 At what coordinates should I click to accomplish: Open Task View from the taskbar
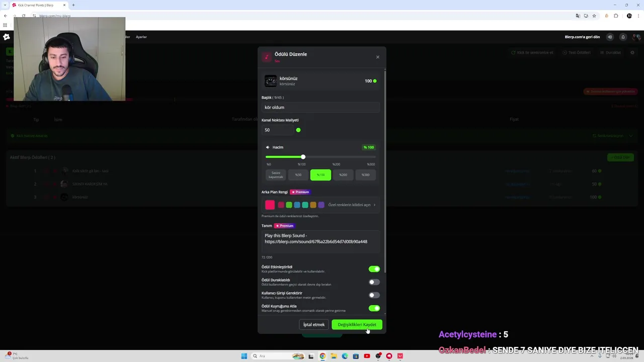click(311, 356)
